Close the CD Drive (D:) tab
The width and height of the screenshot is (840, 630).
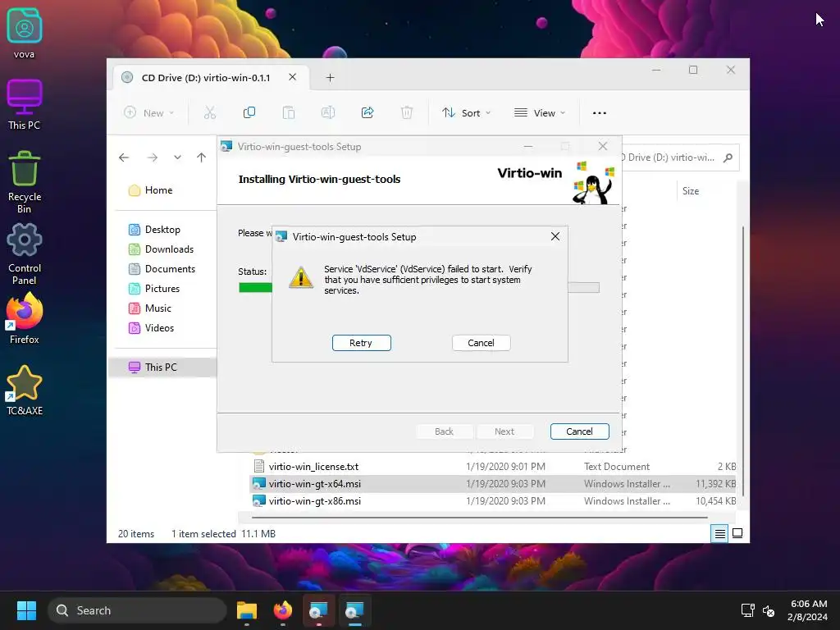pyautogui.click(x=293, y=77)
